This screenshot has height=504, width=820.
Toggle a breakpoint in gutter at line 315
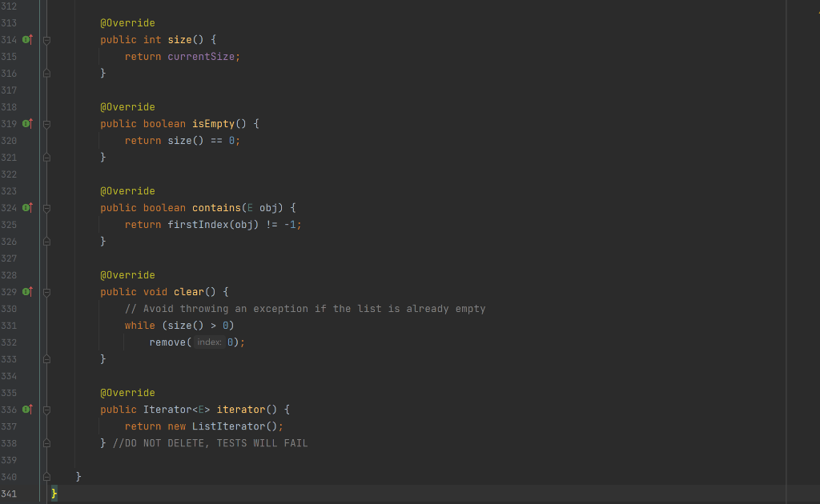coord(36,56)
